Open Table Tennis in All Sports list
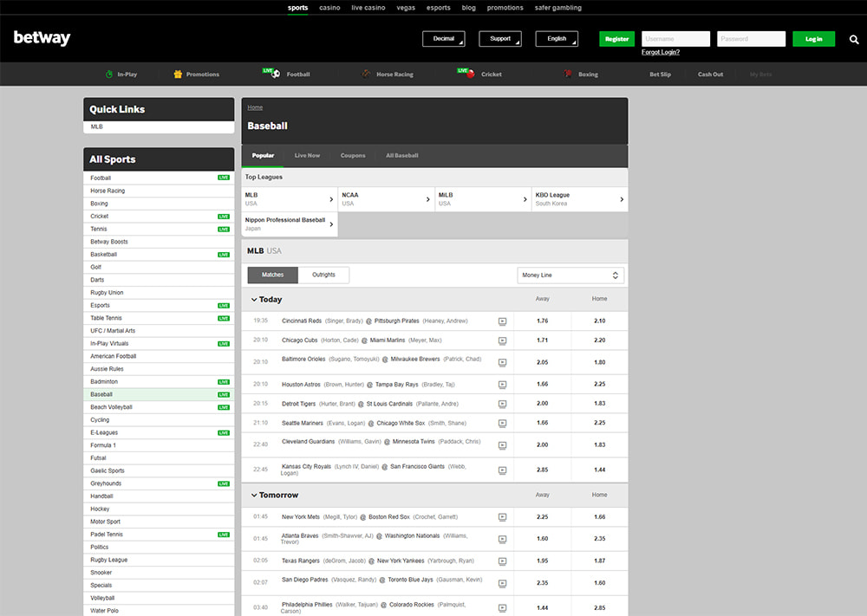 coord(159,318)
